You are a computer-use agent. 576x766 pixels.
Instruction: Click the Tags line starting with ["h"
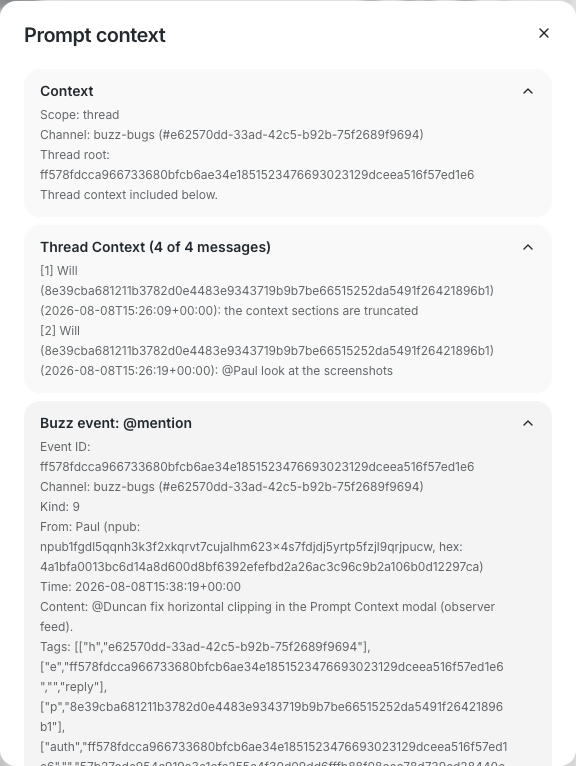click(x=205, y=647)
